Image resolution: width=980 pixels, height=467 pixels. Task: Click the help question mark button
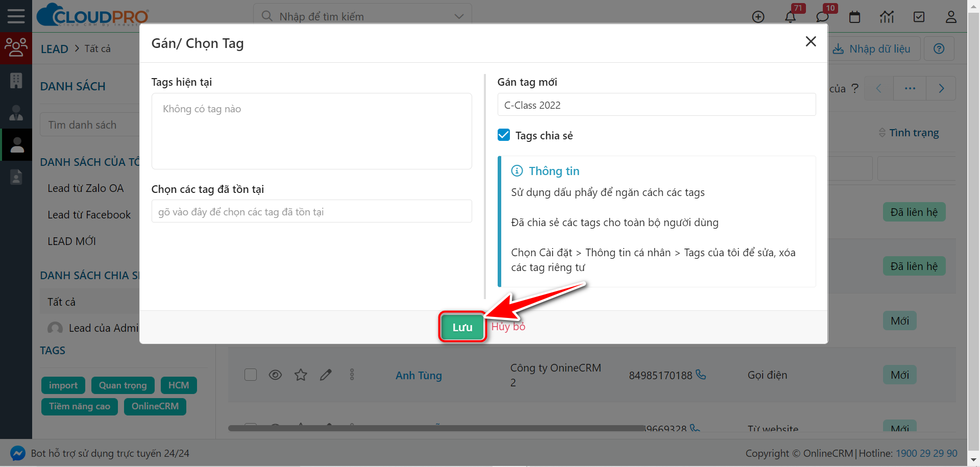click(x=939, y=48)
